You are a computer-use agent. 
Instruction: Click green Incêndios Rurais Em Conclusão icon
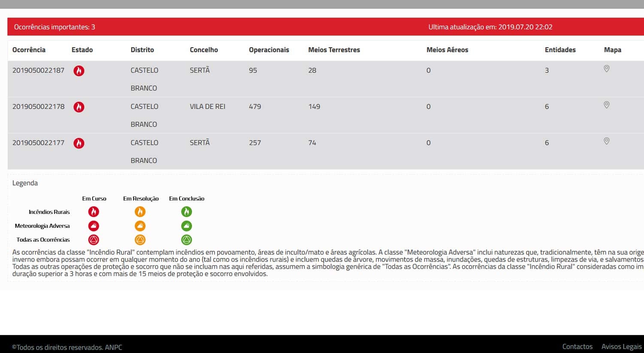[x=186, y=212]
